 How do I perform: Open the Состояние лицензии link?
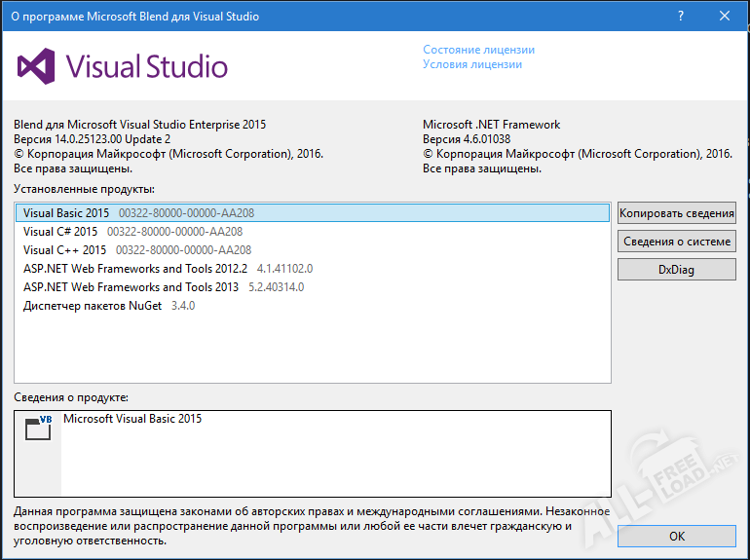[x=478, y=50]
